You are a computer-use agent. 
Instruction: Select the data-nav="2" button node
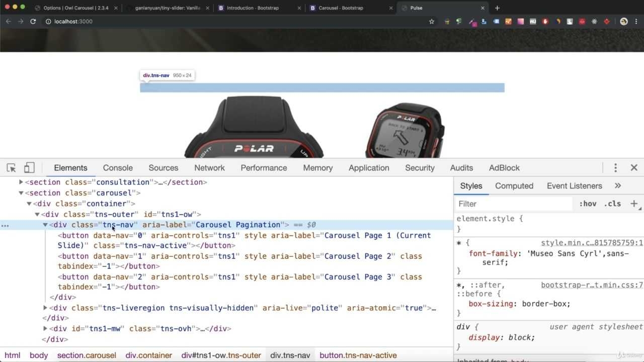240,282
